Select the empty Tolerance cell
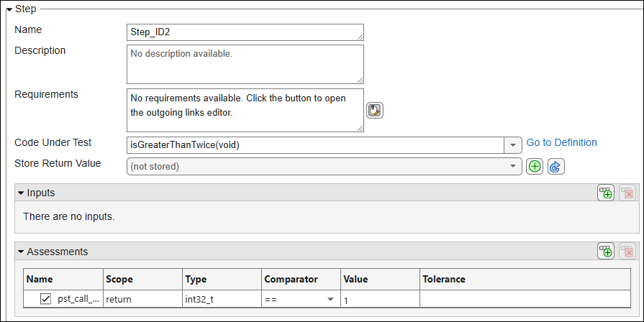Screen dimensions: 644x322 [x=525, y=299]
